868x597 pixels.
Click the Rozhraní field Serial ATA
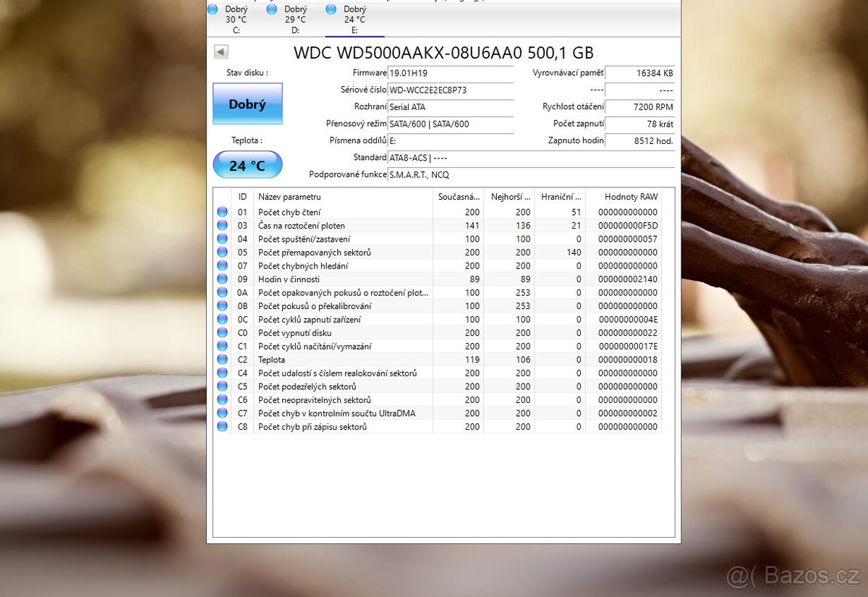451,107
